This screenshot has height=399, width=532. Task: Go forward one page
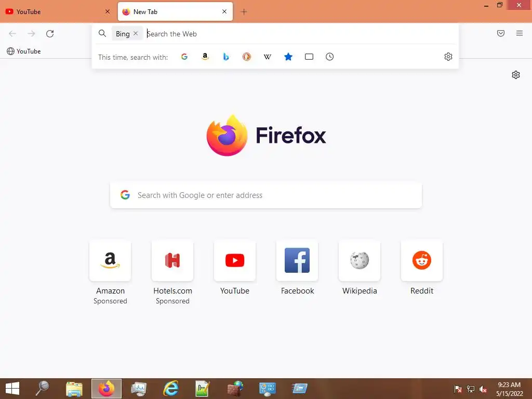click(x=31, y=34)
